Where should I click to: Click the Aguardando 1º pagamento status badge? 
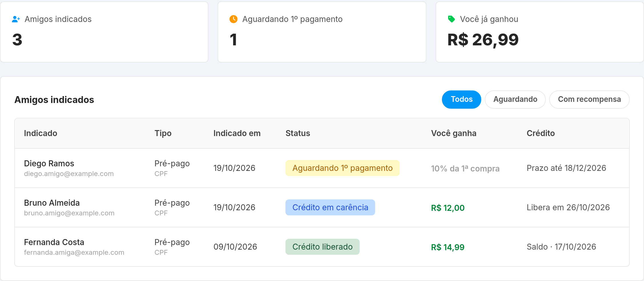point(343,168)
